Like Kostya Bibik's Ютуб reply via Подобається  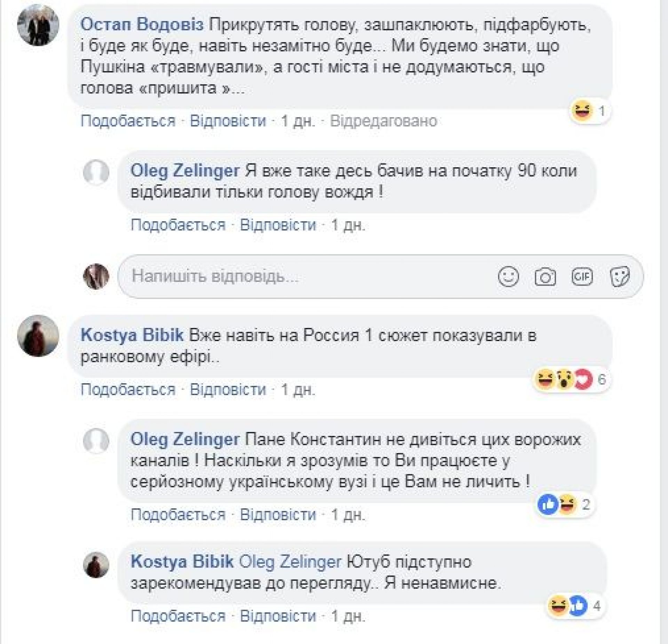pyautogui.click(x=178, y=616)
